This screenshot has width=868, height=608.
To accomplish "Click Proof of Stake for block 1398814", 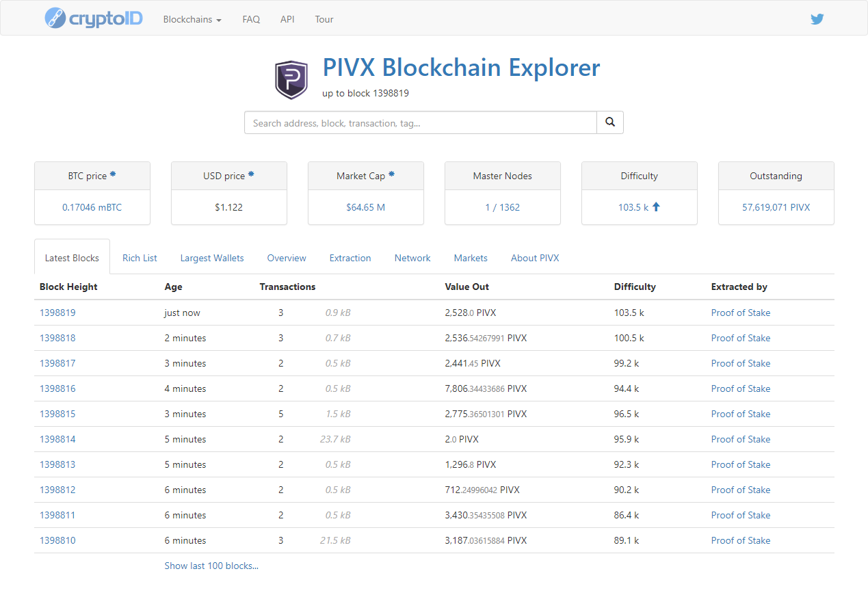I will 740,439.
